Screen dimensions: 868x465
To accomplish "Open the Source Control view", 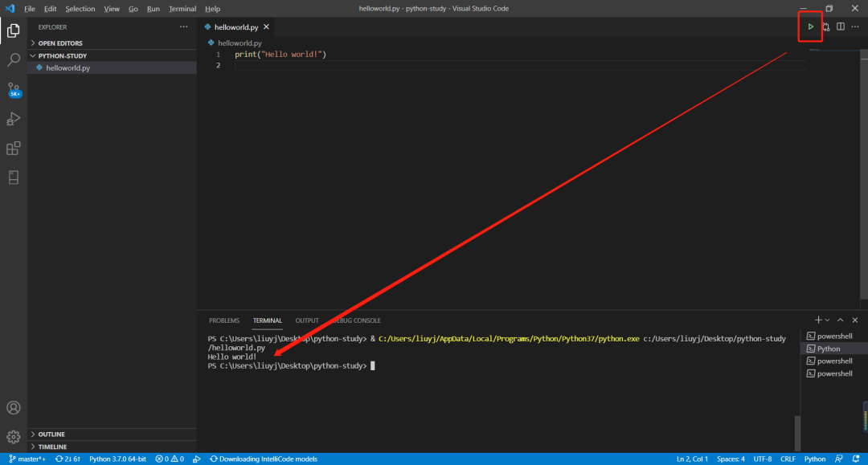I will point(14,90).
